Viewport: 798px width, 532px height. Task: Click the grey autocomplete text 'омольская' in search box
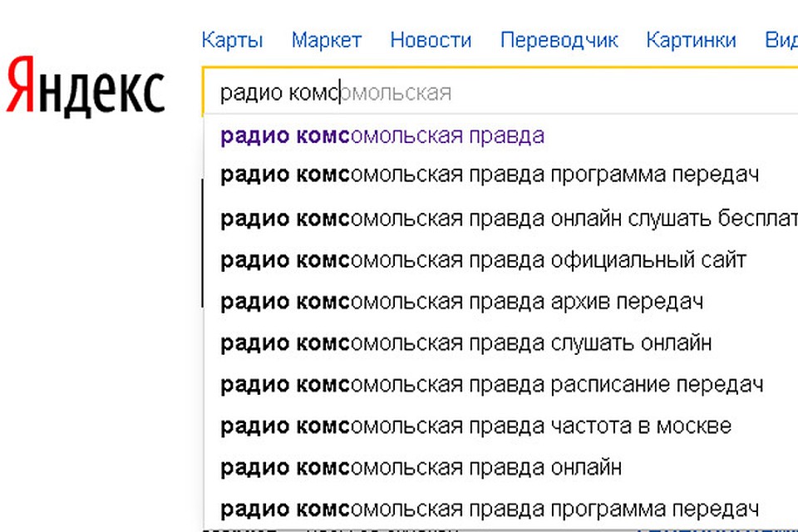pos(396,92)
